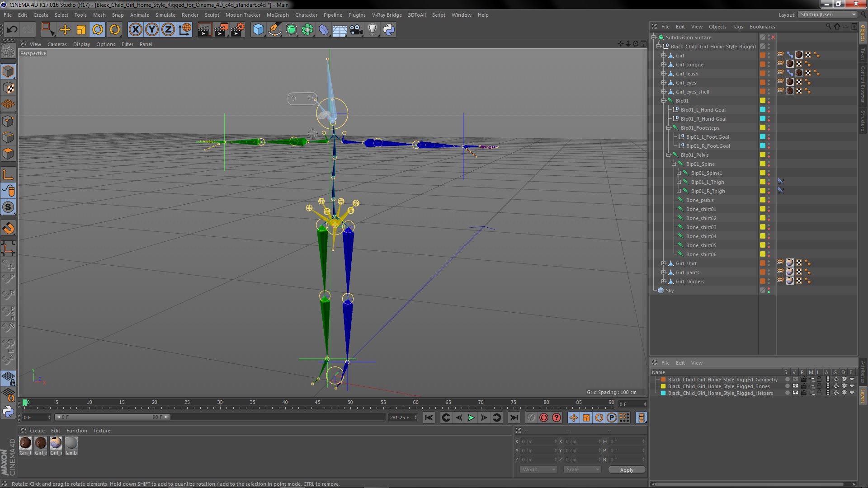Collapse Bip01_Pelvis tree node
868x488 pixels.
[x=669, y=155]
